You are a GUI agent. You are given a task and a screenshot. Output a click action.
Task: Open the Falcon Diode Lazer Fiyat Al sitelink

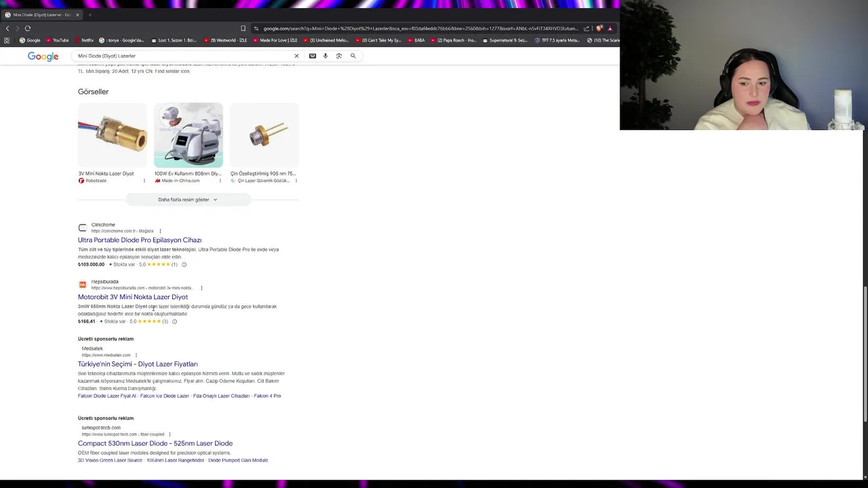coord(107,396)
